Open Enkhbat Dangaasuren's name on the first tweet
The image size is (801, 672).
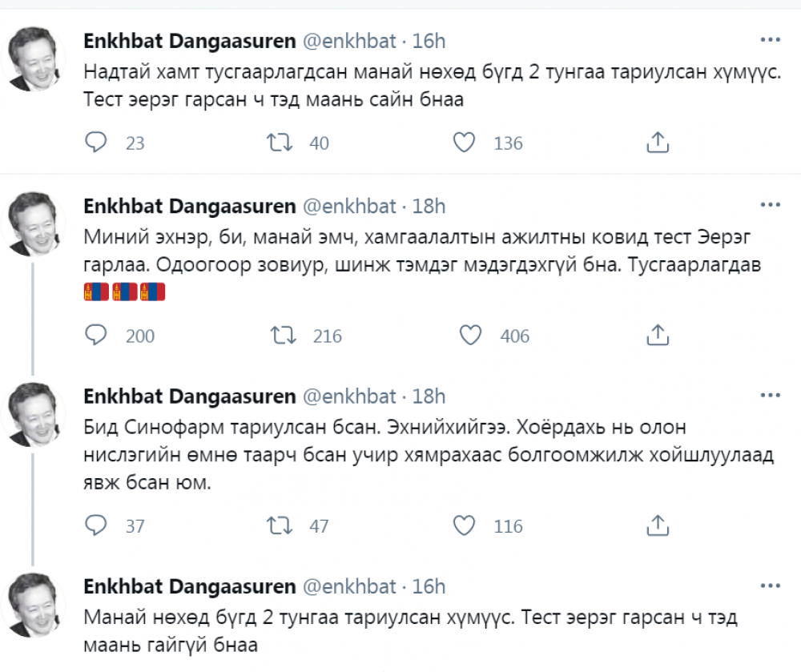[x=190, y=41]
